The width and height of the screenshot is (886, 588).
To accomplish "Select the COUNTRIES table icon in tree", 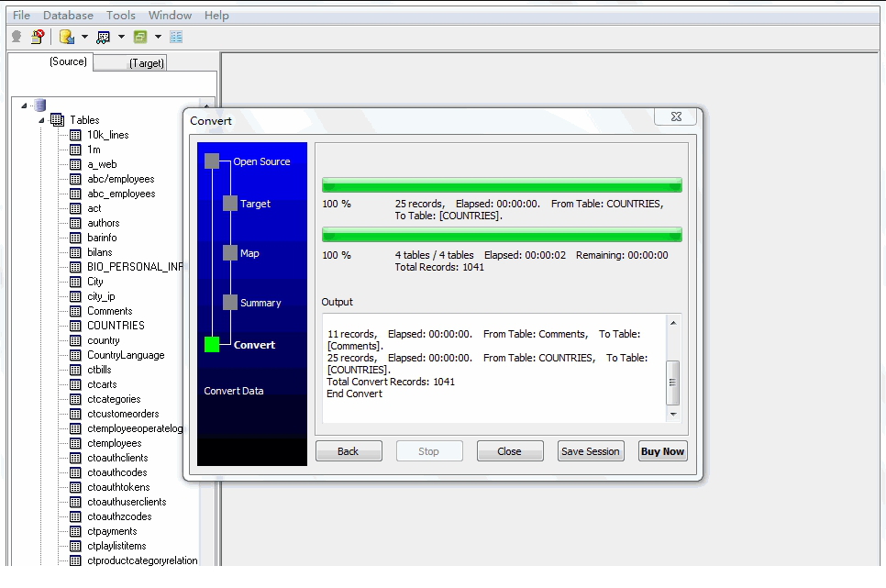I will (x=76, y=326).
